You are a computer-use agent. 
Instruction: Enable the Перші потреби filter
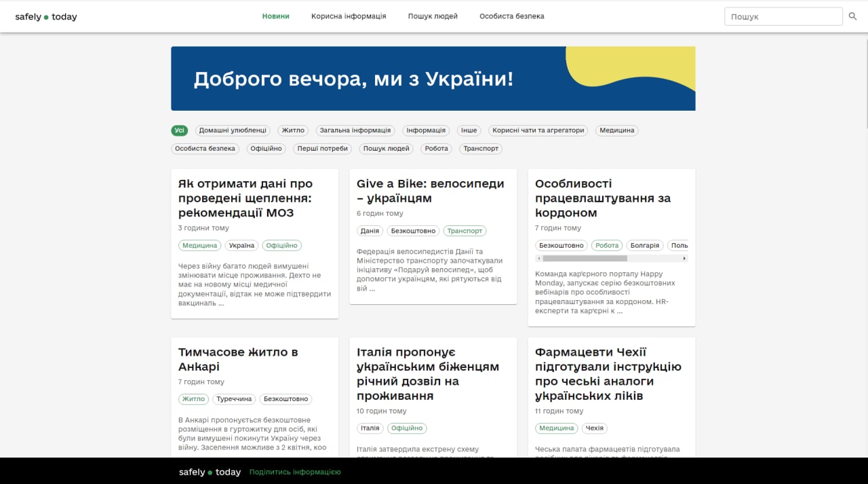322,149
